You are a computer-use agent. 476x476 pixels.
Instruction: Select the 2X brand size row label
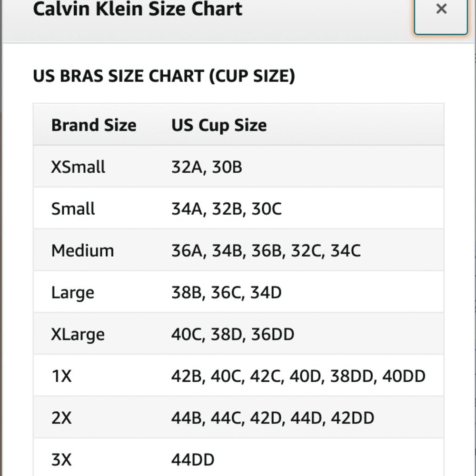point(61,418)
